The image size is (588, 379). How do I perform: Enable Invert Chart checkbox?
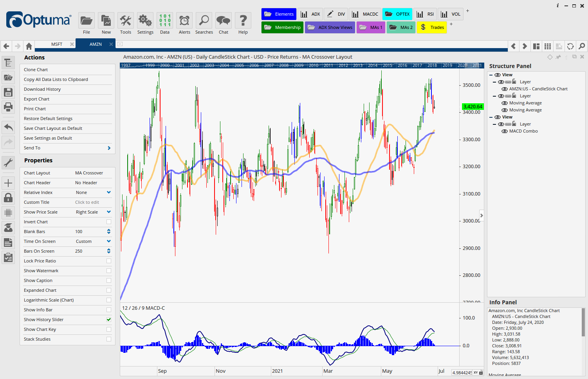pyautogui.click(x=109, y=222)
